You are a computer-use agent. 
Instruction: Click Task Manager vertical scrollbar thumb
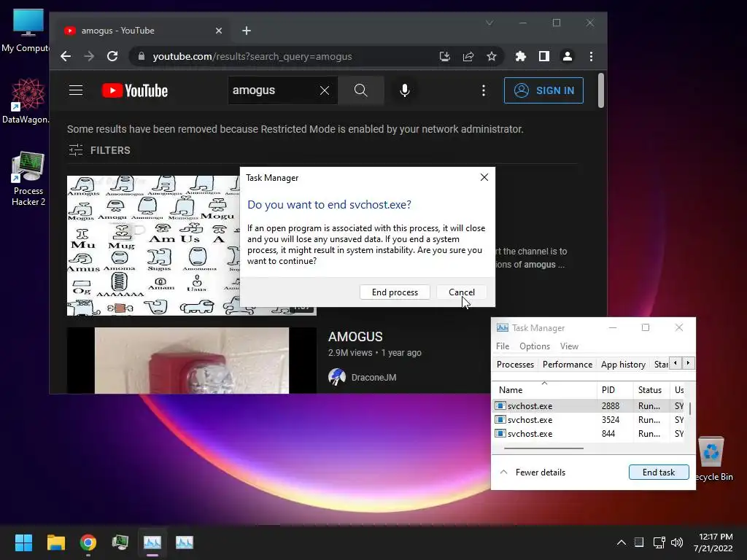point(690,408)
